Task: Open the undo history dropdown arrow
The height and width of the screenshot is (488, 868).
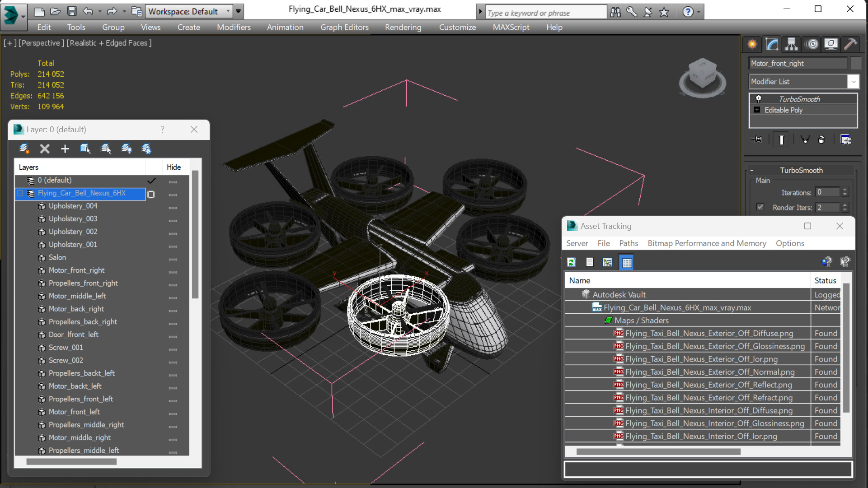Action: 99,11
